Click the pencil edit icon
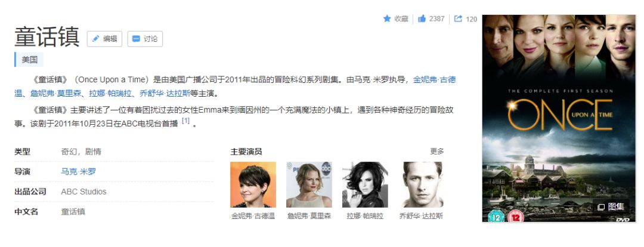 95,39
